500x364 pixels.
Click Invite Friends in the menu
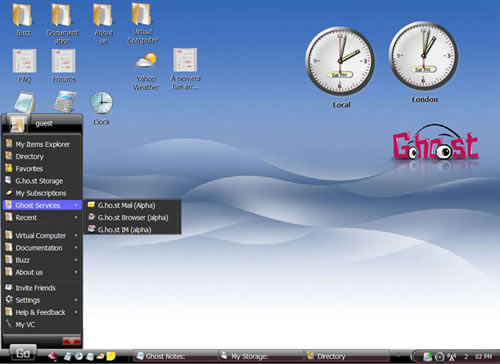pos(42,288)
